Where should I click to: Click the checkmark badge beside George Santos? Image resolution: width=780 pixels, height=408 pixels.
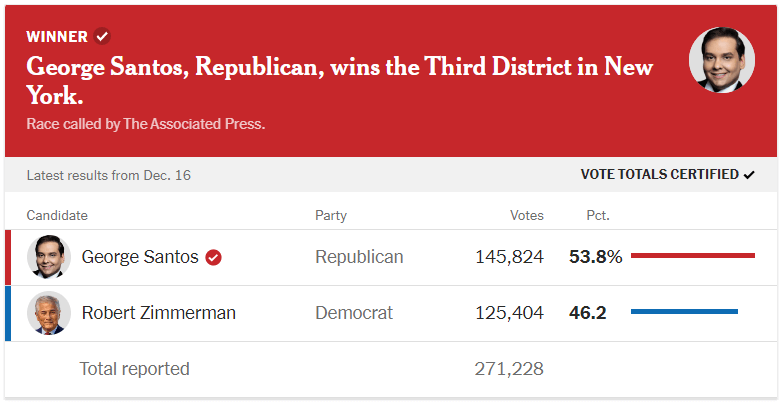tap(213, 257)
